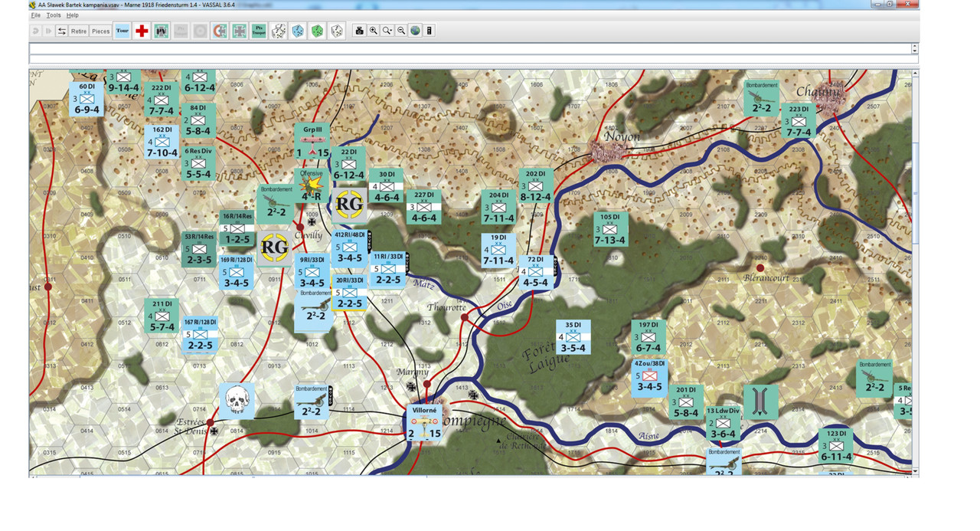This screenshot has height=531, width=980.
Task: Click the green Pts Transport icon
Action: point(260,31)
